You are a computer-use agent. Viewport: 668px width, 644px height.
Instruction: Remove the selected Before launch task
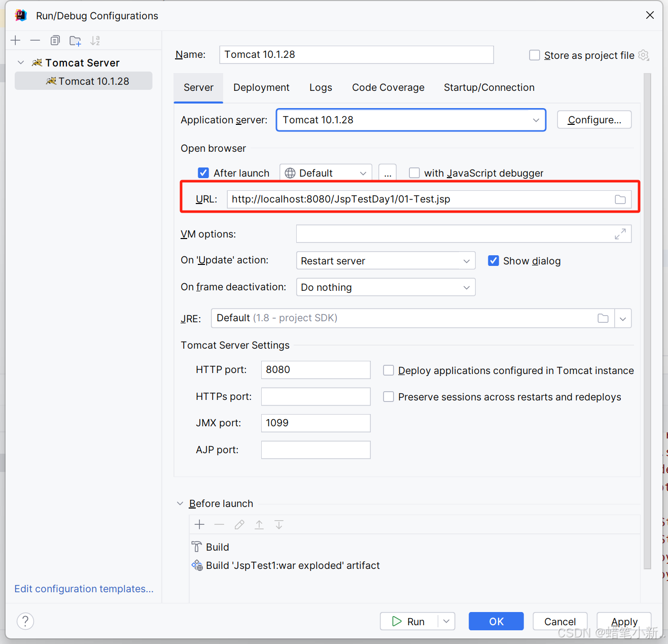[219, 525]
